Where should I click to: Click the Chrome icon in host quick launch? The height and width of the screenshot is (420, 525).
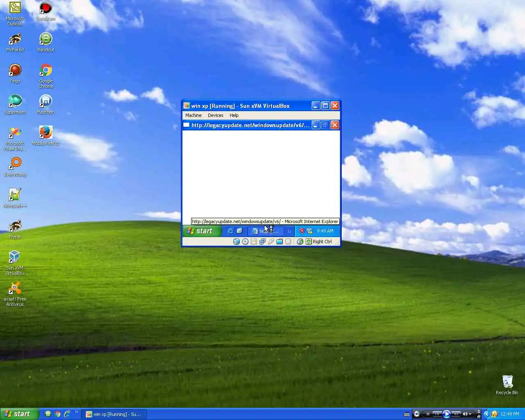(57, 414)
